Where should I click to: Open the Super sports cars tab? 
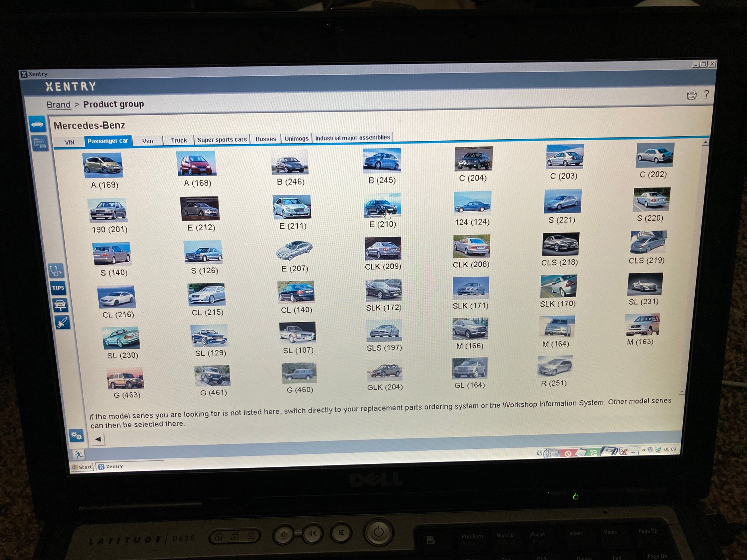[222, 139]
